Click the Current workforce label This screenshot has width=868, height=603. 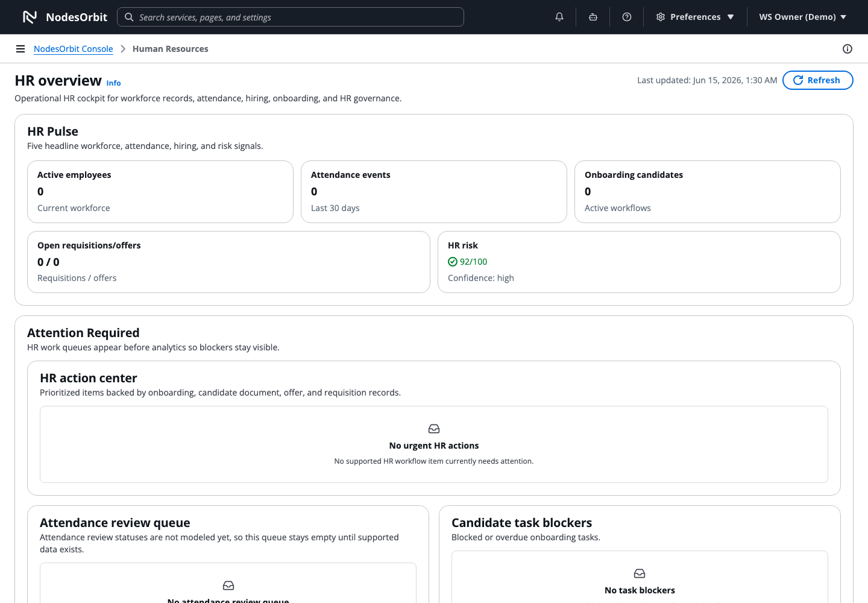coord(74,208)
